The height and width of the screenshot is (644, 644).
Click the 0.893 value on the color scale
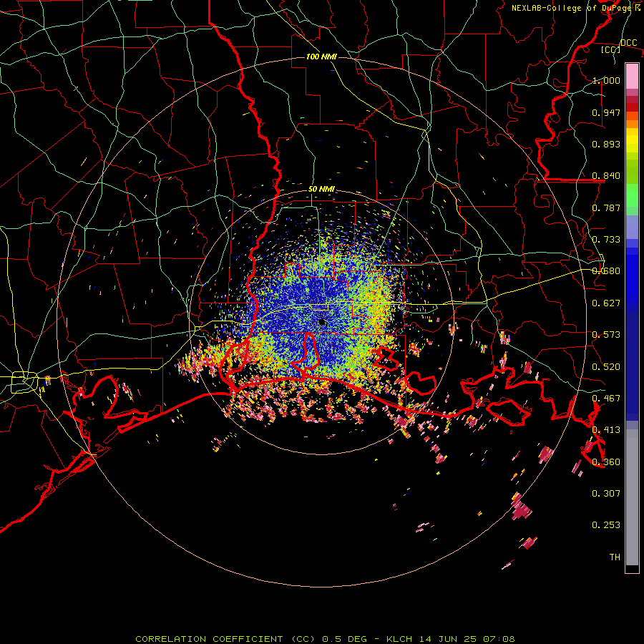pyautogui.click(x=606, y=144)
